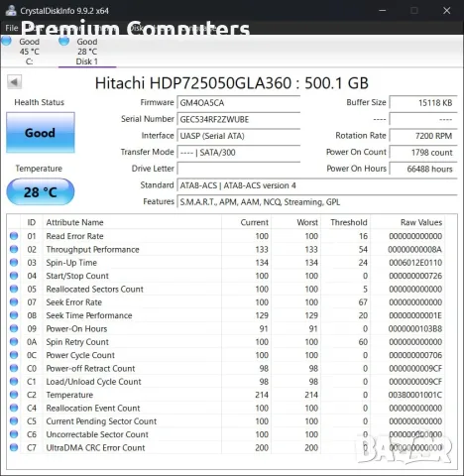Viewport: 464px width, 476px height.
Task: Select the Spin-Up Time attribute name
Action: pos(71,263)
